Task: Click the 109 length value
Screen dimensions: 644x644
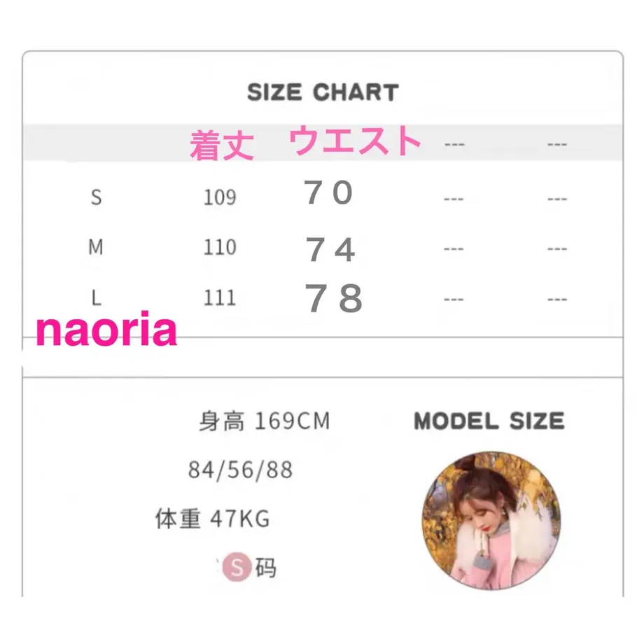Action: tap(220, 197)
